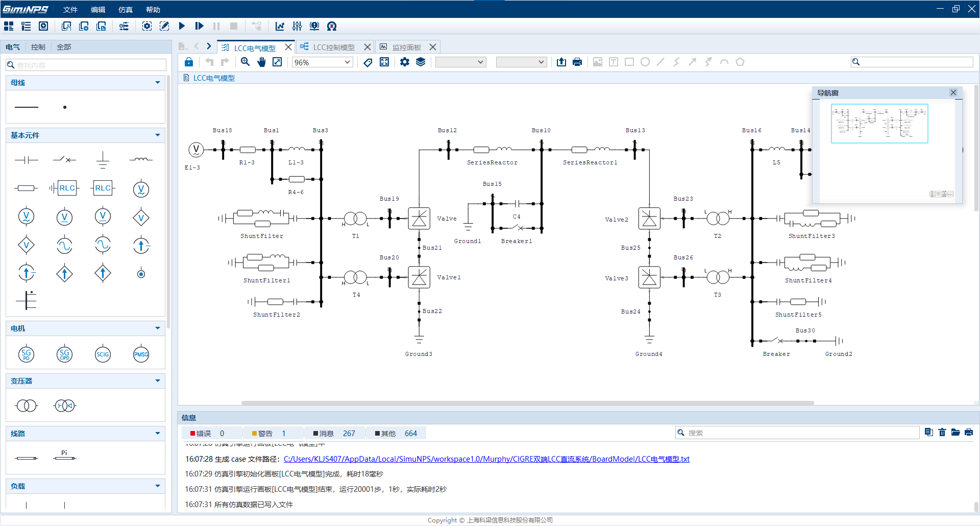Open the 文件 menu
This screenshot has height=526, width=980.
tap(70, 10)
